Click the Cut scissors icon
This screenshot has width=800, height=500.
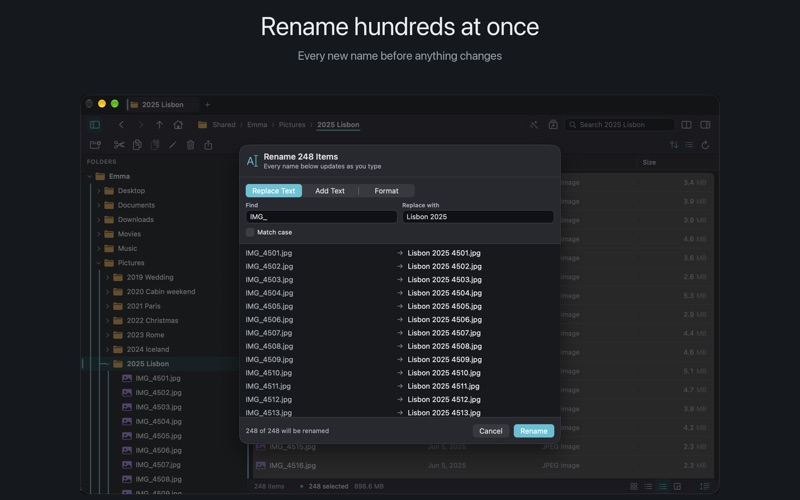[x=119, y=145]
